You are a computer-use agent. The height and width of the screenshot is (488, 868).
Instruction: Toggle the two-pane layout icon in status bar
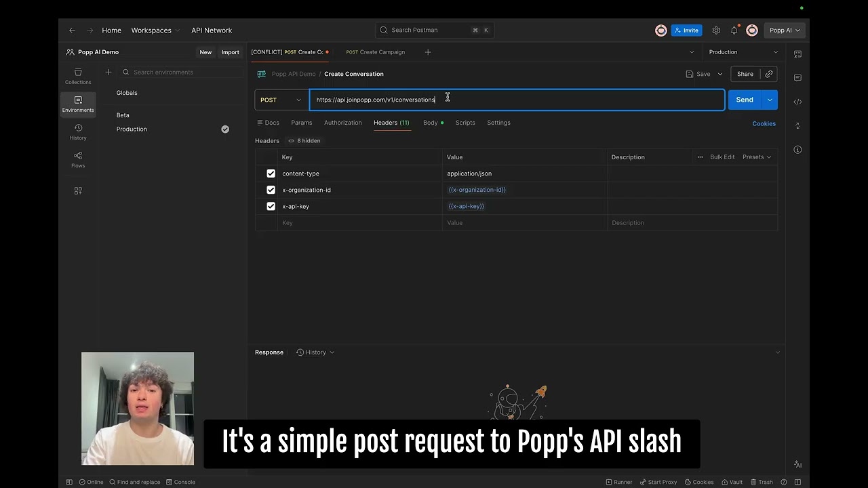pyautogui.click(x=796, y=482)
